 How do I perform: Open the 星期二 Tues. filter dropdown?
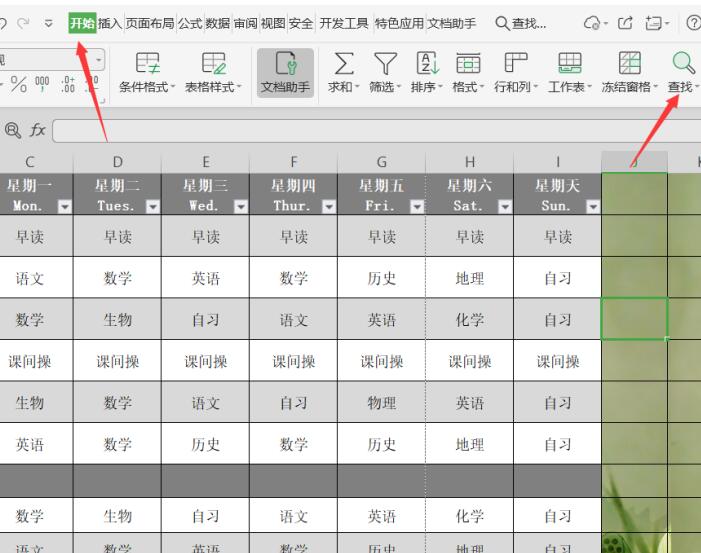pyautogui.click(x=152, y=207)
